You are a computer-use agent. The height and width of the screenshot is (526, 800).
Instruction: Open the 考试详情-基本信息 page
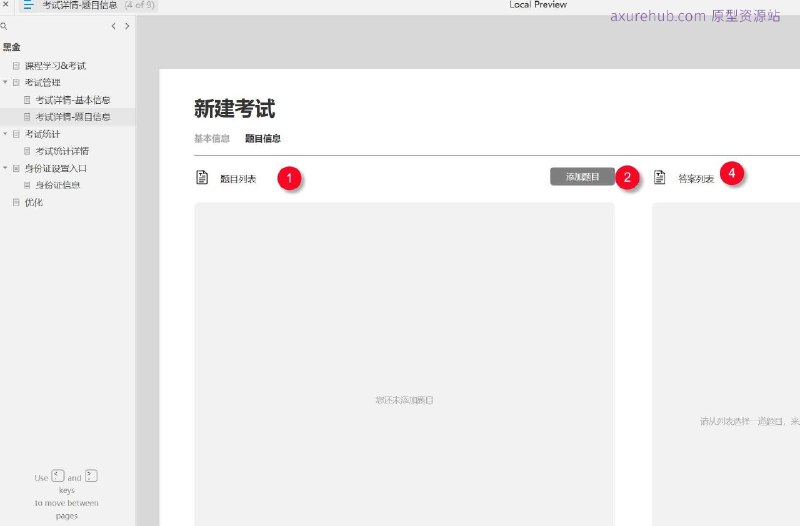(72, 100)
